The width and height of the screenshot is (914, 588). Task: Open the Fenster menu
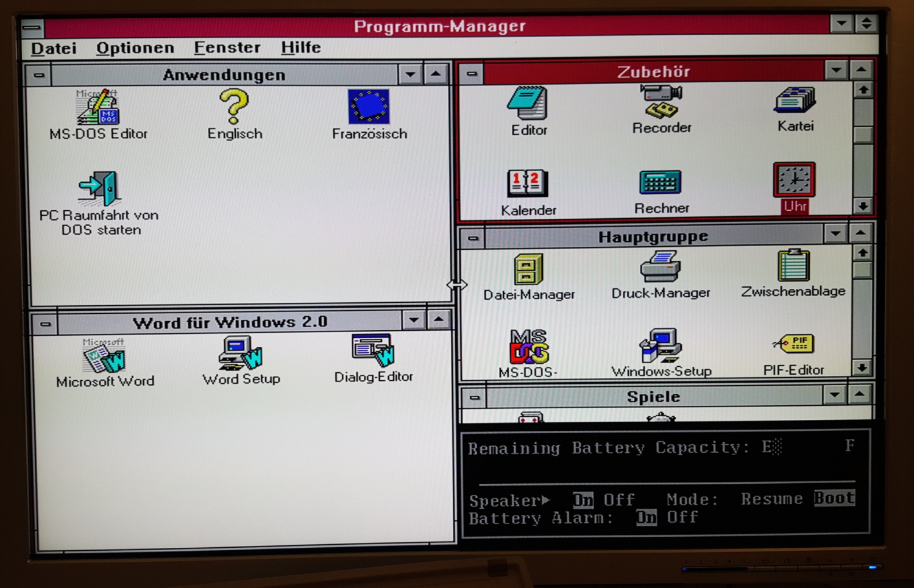click(x=227, y=47)
